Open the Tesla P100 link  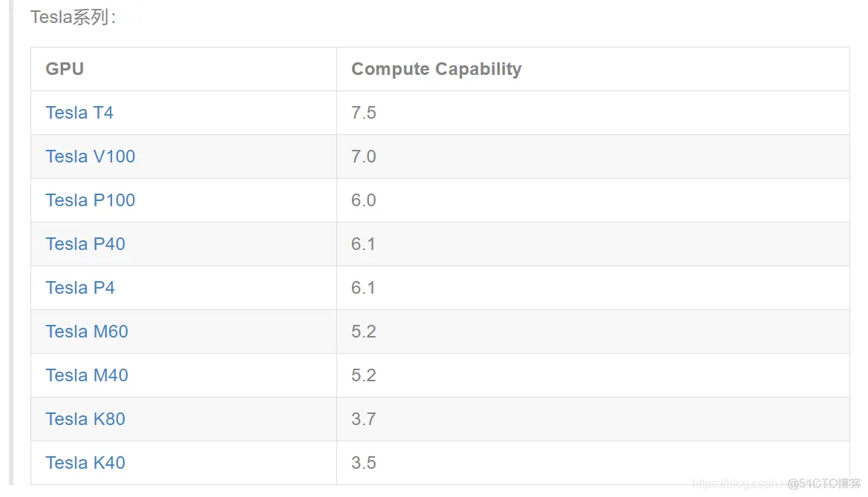[91, 200]
